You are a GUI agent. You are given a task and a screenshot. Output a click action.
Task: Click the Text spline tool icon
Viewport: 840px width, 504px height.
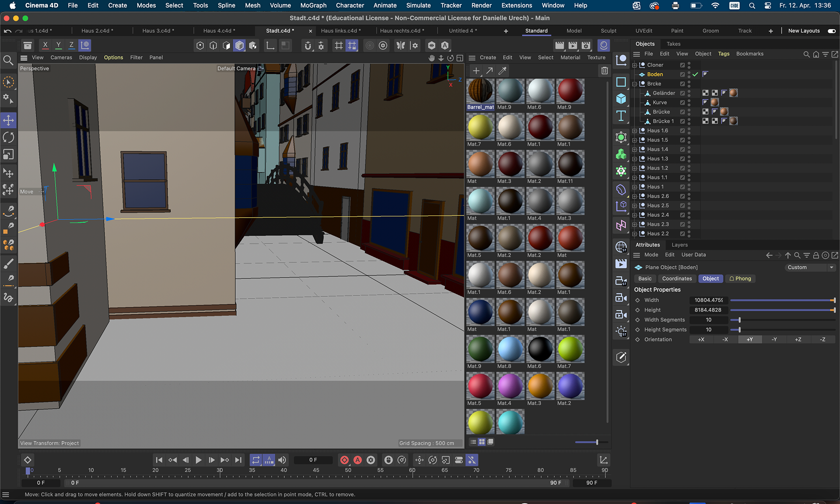pos(621,116)
